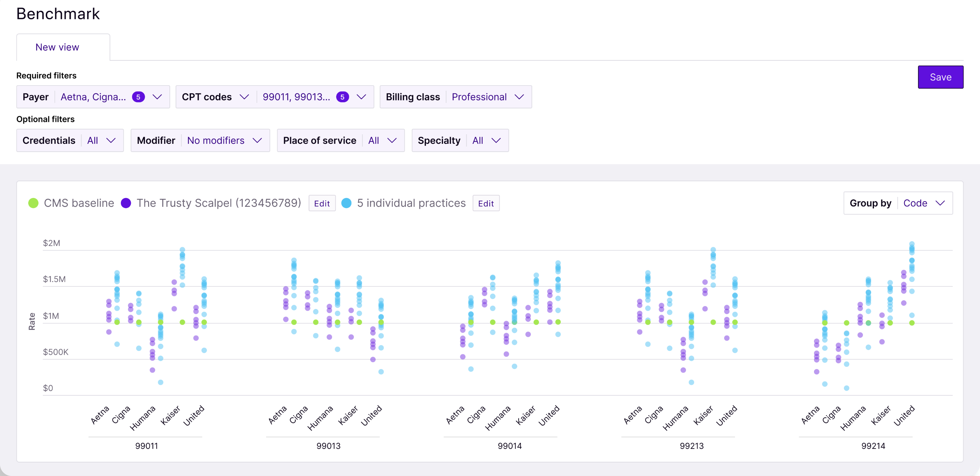Click the $500K y-axis tick label
980x476 pixels.
point(56,352)
